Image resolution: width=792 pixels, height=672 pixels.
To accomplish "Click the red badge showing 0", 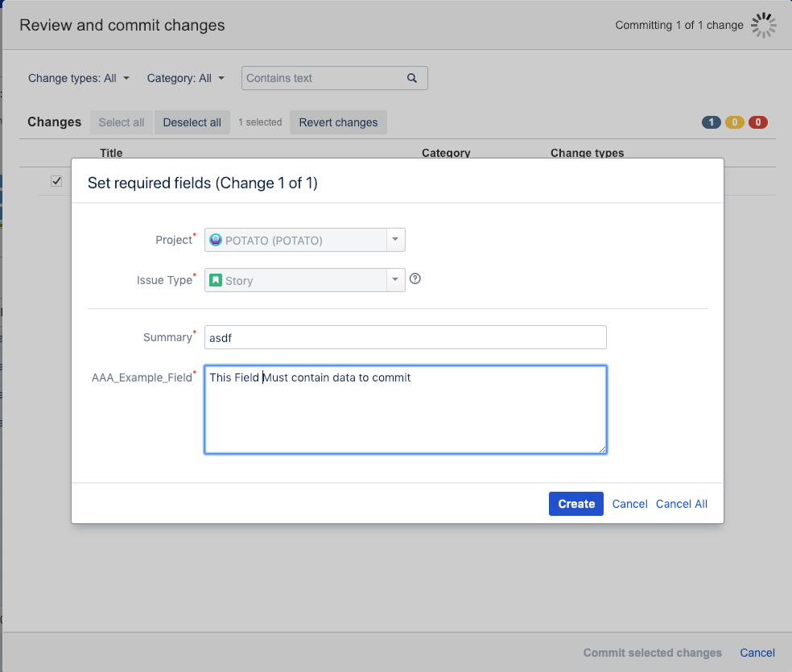I will pos(758,122).
